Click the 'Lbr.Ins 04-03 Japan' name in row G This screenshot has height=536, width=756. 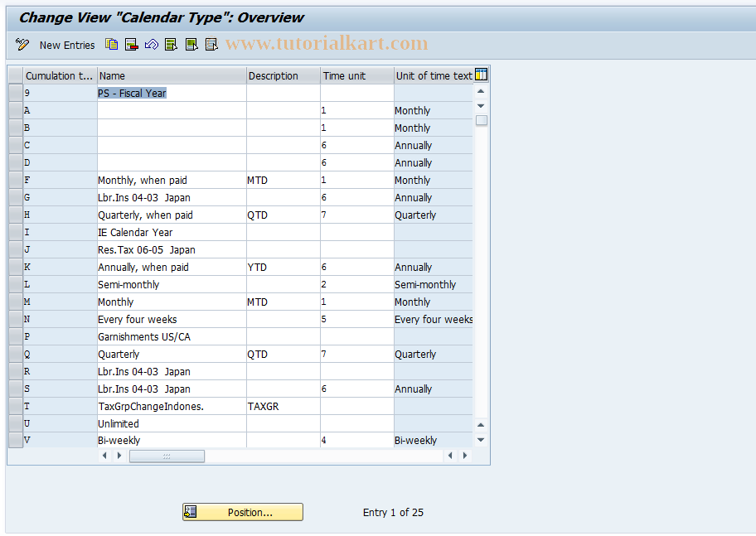(x=172, y=197)
